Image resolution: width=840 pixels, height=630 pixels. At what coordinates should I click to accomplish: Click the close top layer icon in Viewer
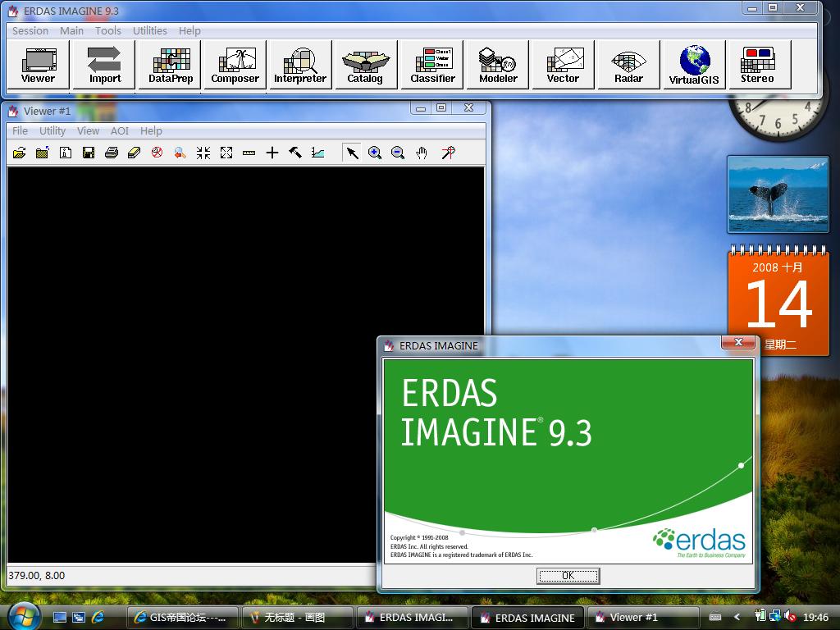43,153
